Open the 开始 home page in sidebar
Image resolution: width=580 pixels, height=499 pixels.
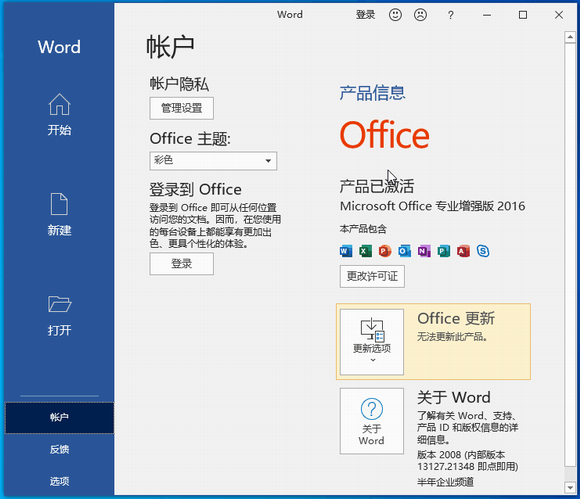point(59,115)
